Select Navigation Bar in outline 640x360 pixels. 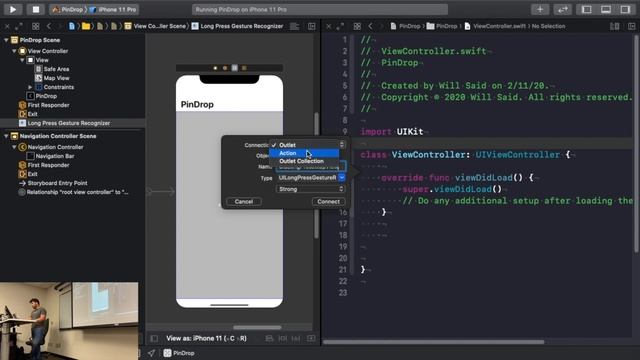(x=54, y=156)
